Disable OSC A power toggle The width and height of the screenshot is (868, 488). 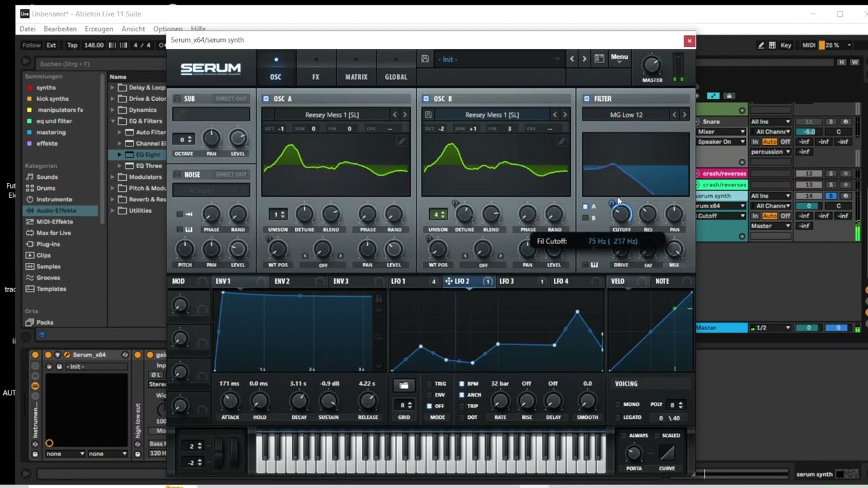pos(266,99)
